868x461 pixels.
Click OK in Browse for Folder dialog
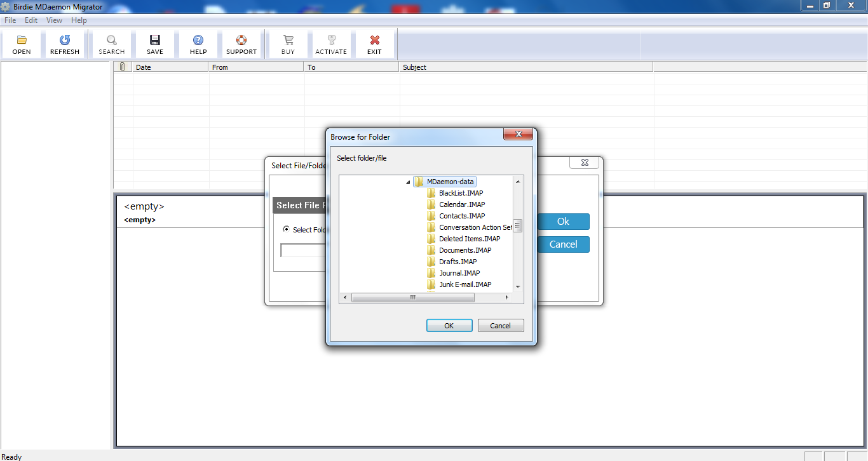449,326
